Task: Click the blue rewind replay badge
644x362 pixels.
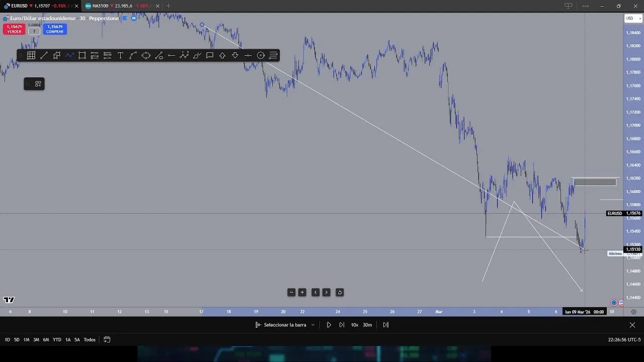Action: pos(134,18)
